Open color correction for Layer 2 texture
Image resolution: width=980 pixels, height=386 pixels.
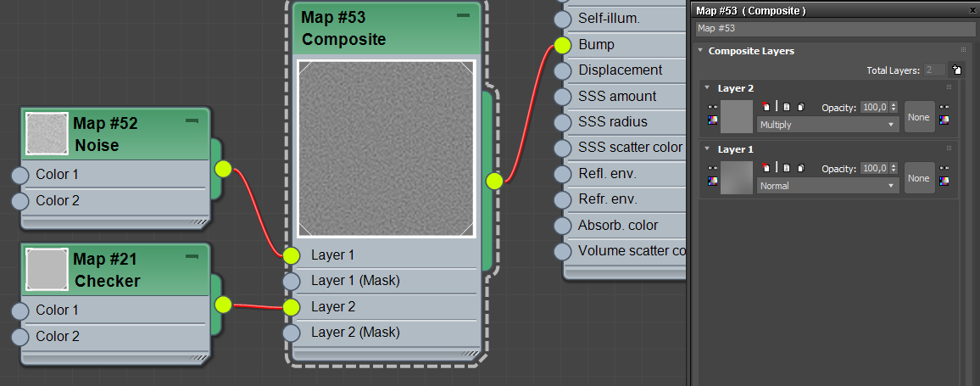[712, 120]
